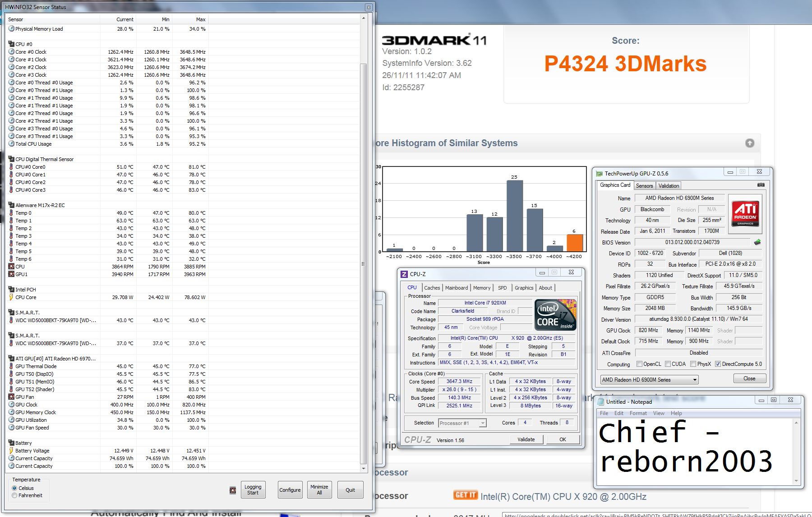Click the CPU#0 Core0 thermometer icon
The height and width of the screenshot is (517, 812).
(11, 167)
